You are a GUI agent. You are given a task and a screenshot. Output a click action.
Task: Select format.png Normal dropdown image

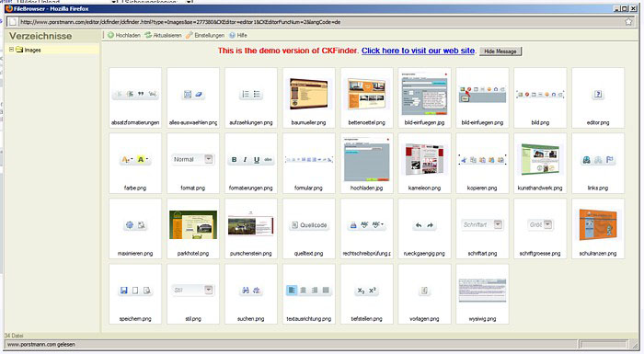pyautogui.click(x=193, y=163)
